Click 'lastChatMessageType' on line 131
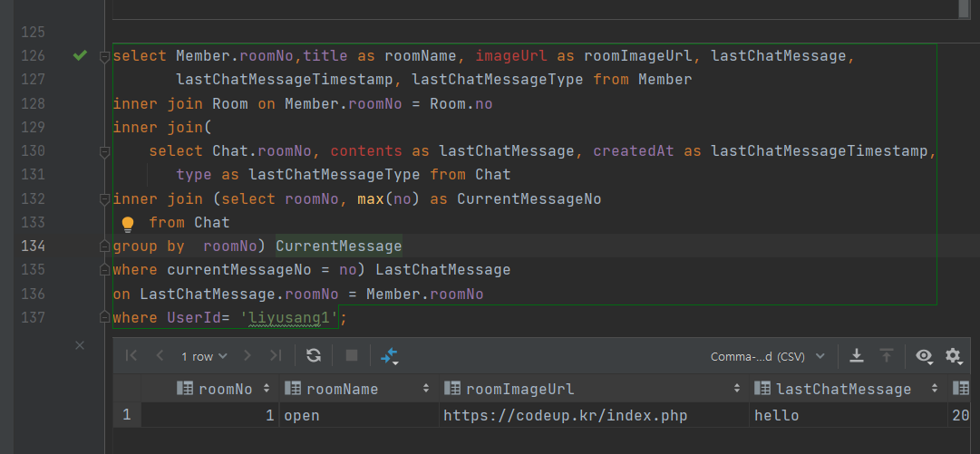 tap(335, 175)
